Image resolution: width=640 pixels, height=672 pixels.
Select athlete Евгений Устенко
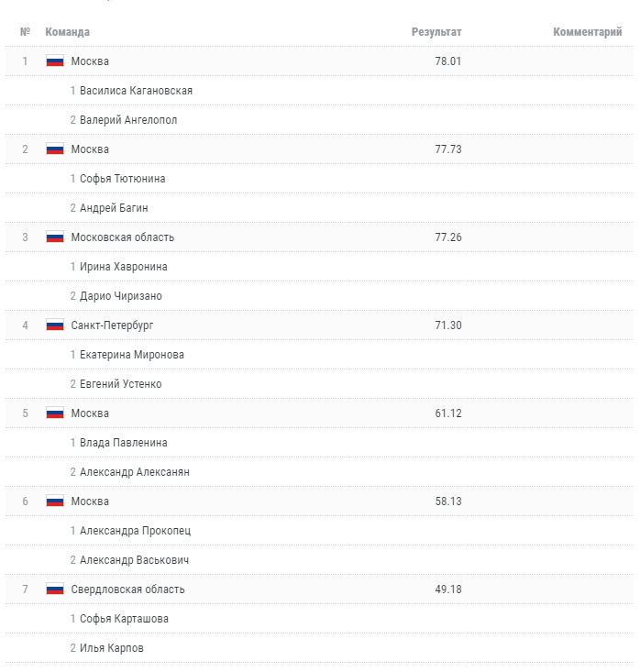tap(121, 384)
